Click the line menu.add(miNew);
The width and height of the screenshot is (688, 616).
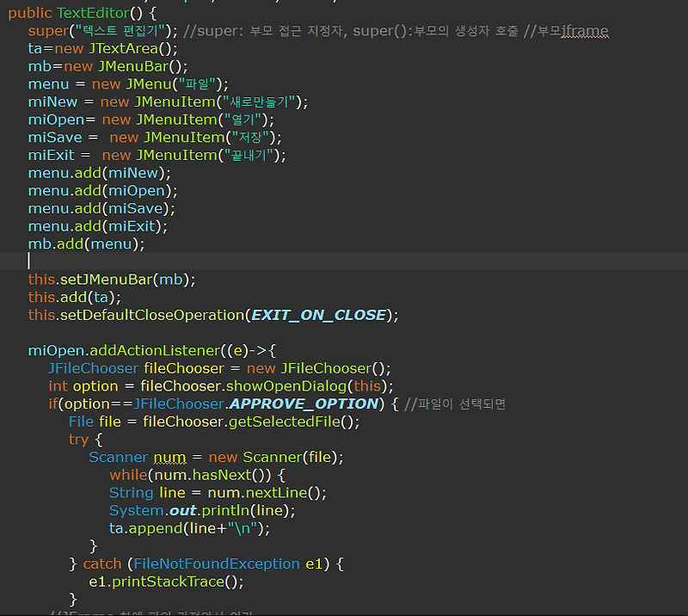(x=100, y=173)
